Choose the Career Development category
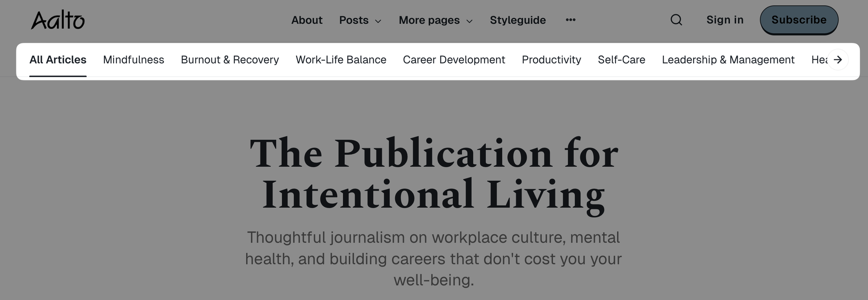 coord(454,60)
